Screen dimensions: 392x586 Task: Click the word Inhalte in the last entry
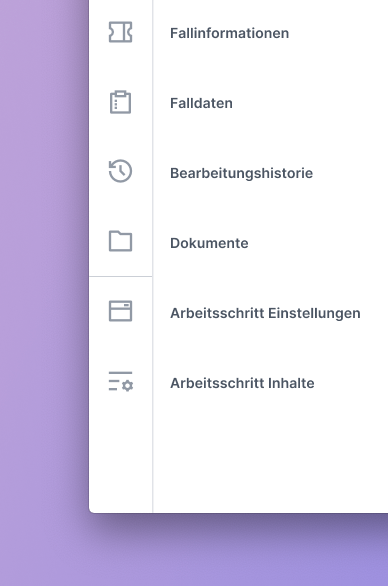291,383
